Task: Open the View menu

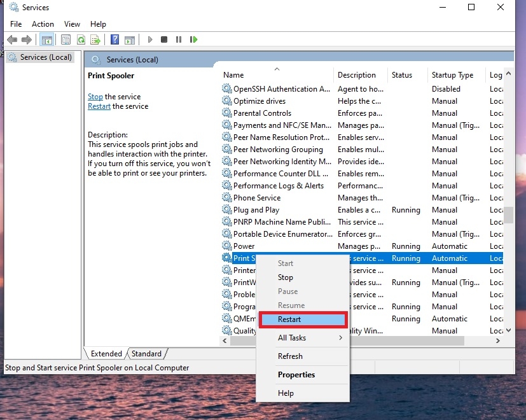Action: click(72, 24)
